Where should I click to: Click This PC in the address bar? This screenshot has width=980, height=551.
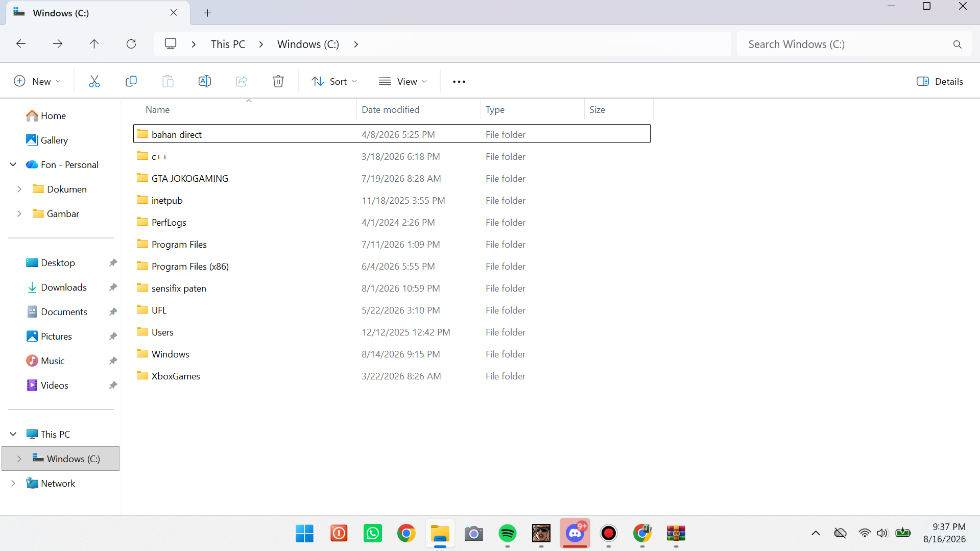point(228,44)
